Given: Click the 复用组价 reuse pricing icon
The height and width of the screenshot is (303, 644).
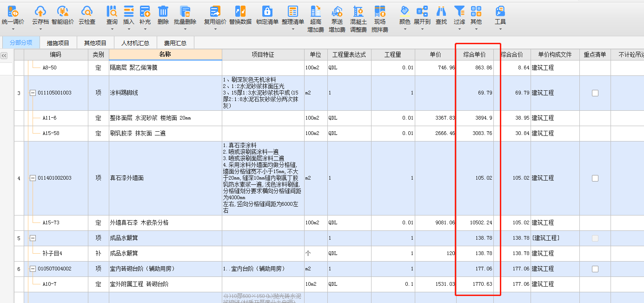Looking at the screenshot, I should 215,11.
